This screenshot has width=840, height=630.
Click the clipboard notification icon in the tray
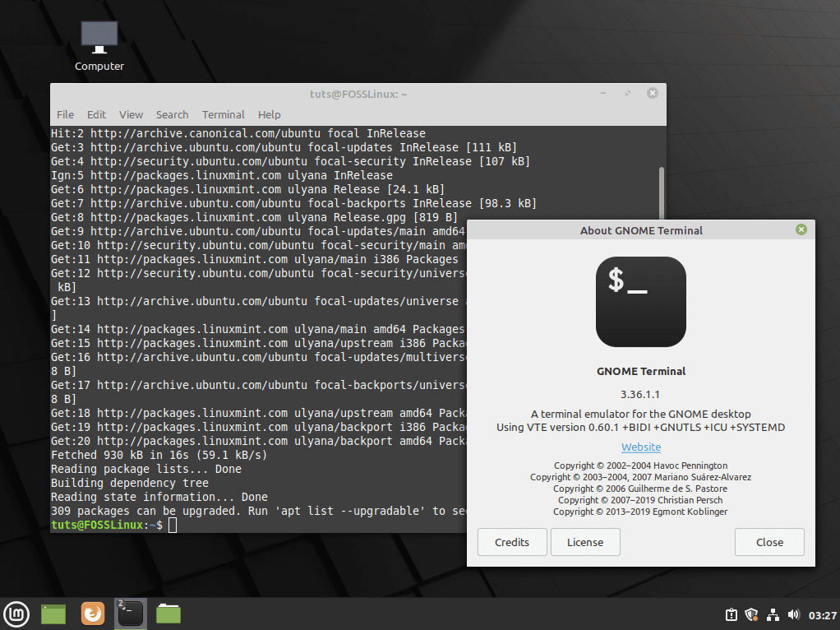click(731, 614)
